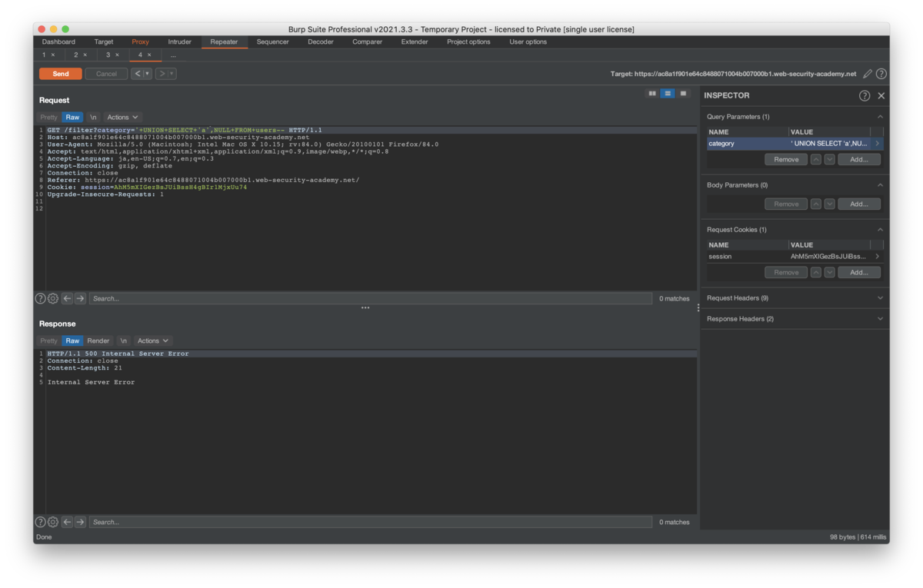Add a new query parameter
Viewport: 923px width, 588px height.
point(858,159)
